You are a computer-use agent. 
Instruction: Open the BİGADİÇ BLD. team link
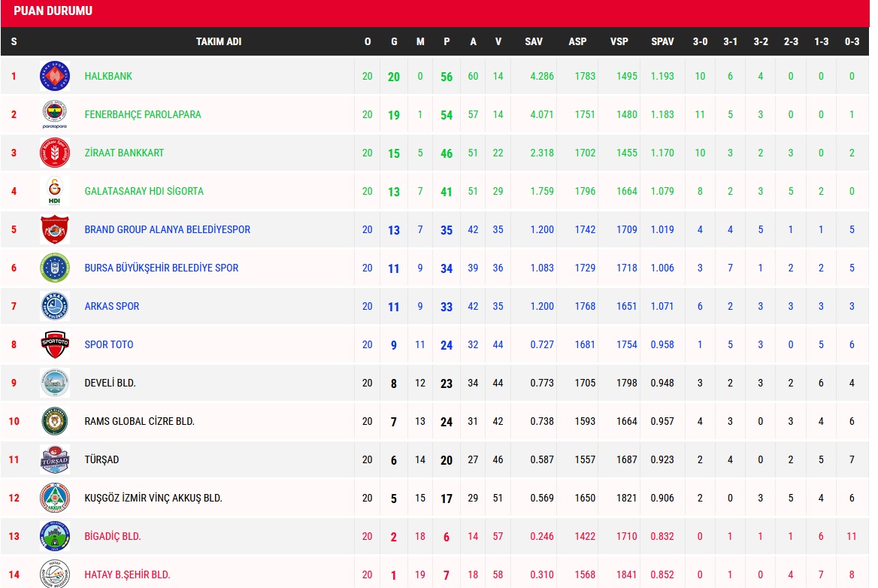click(x=113, y=536)
